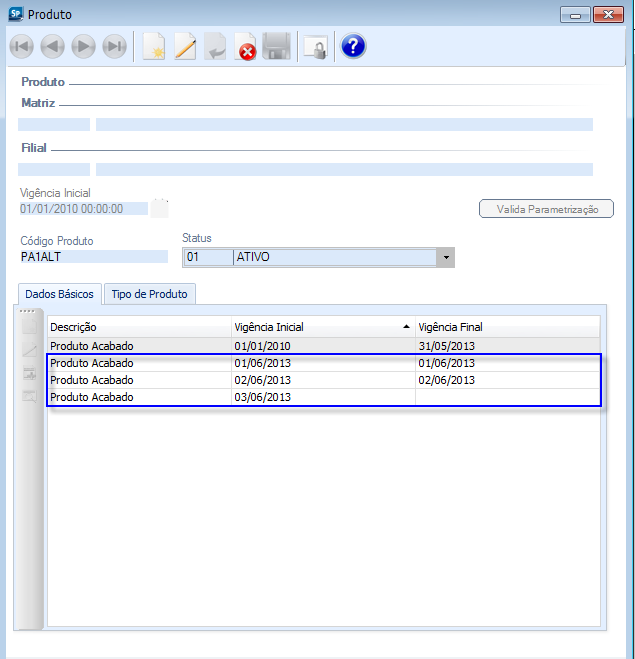Click the Código Produto field
This screenshot has height=659, width=635.
point(93,257)
